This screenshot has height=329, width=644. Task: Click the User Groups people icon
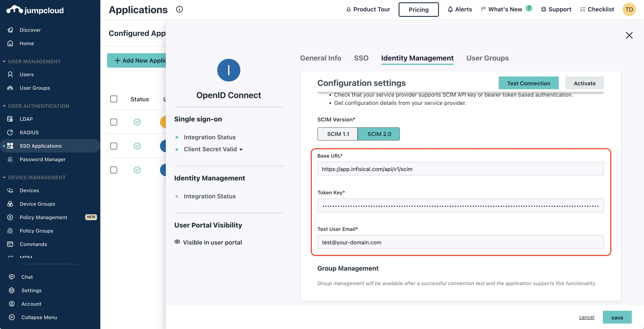(10, 88)
